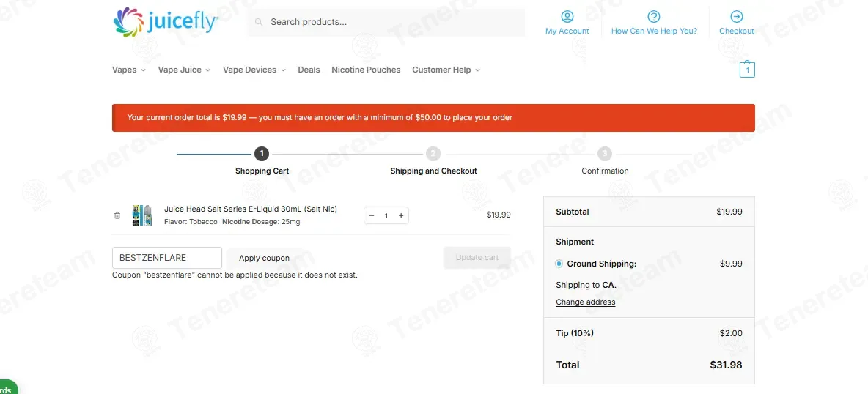Viewport: 868px width, 394px height.
Task: Go to Confirmation step 3
Action: coord(605,161)
